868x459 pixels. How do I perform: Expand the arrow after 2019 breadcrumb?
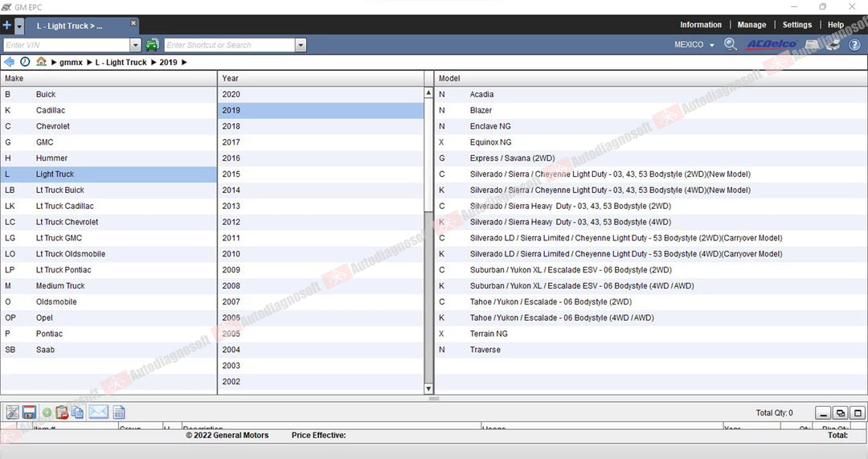[x=184, y=63]
